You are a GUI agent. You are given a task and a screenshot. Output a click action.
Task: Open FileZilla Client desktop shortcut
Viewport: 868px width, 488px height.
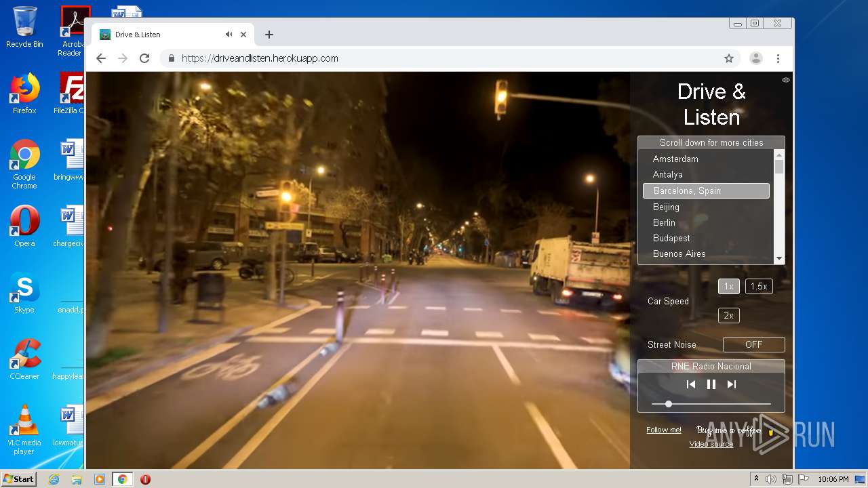[x=71, y=94]
